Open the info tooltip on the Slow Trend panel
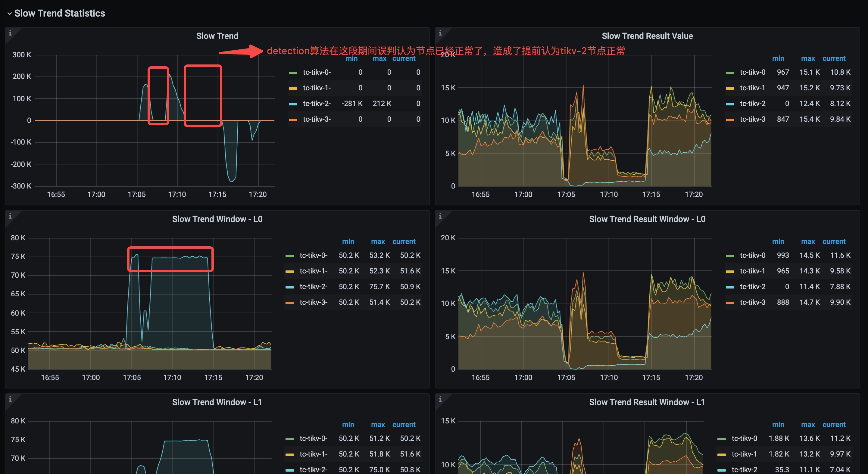Screen dimensions: 868x474 point(11,33)
